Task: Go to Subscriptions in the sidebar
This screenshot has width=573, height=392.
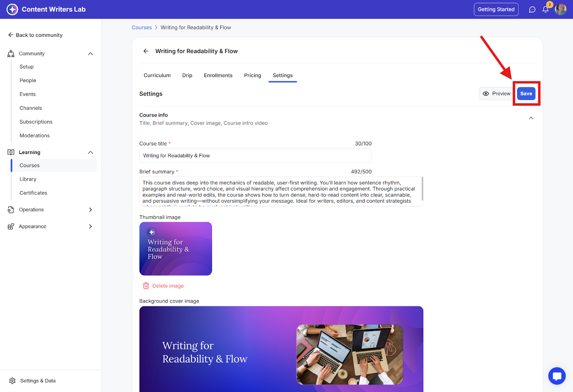Action: [36, 122]
